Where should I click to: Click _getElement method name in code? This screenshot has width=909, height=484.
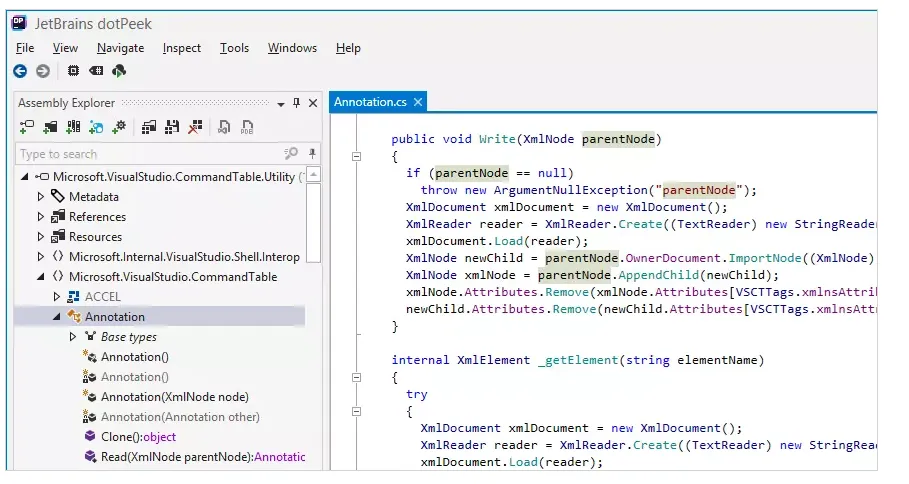click(x=577, y=360)
